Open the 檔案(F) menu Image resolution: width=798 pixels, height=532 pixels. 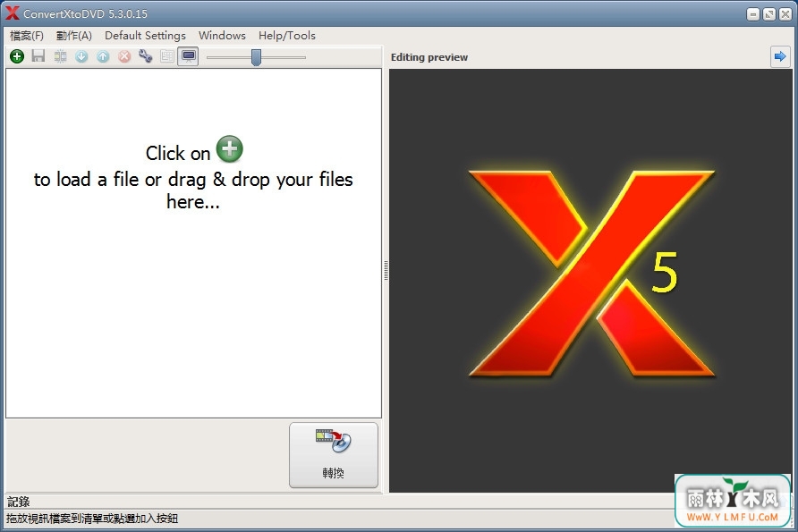coord(27,36)
